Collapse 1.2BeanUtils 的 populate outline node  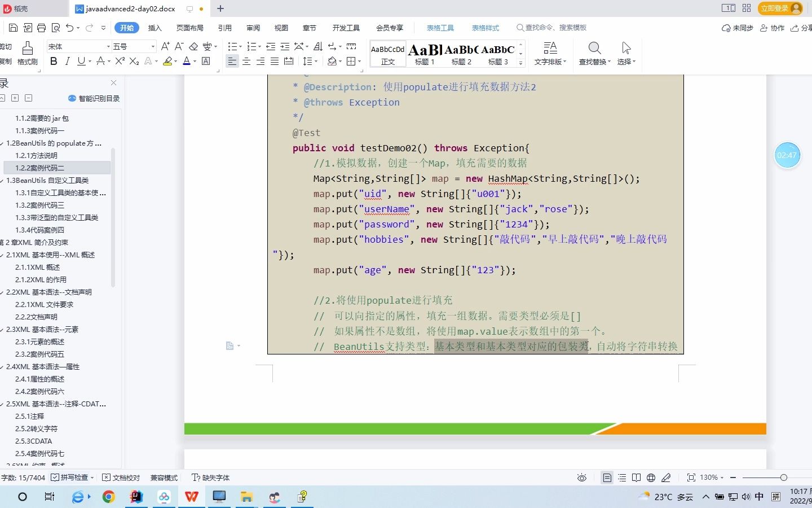pos(2,143)
